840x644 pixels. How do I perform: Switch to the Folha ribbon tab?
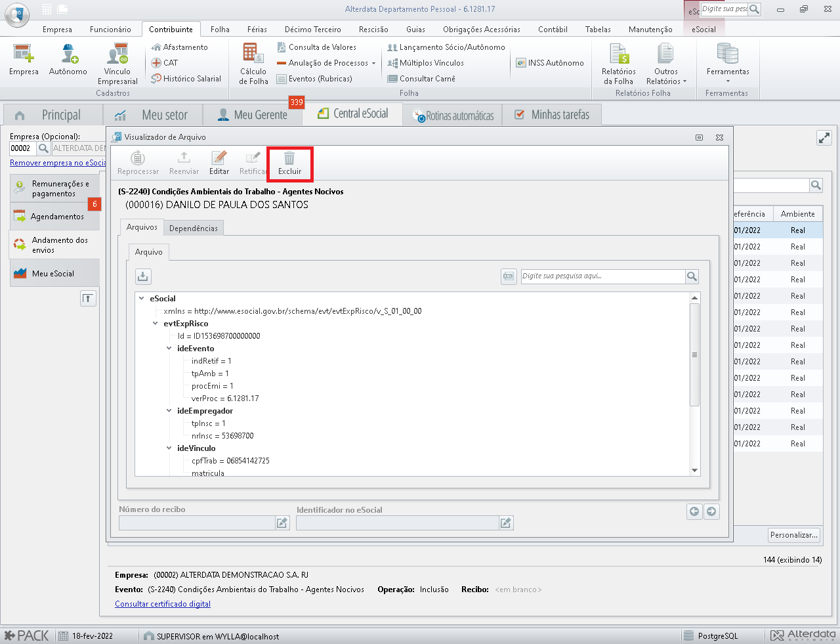tap(220, 30)
